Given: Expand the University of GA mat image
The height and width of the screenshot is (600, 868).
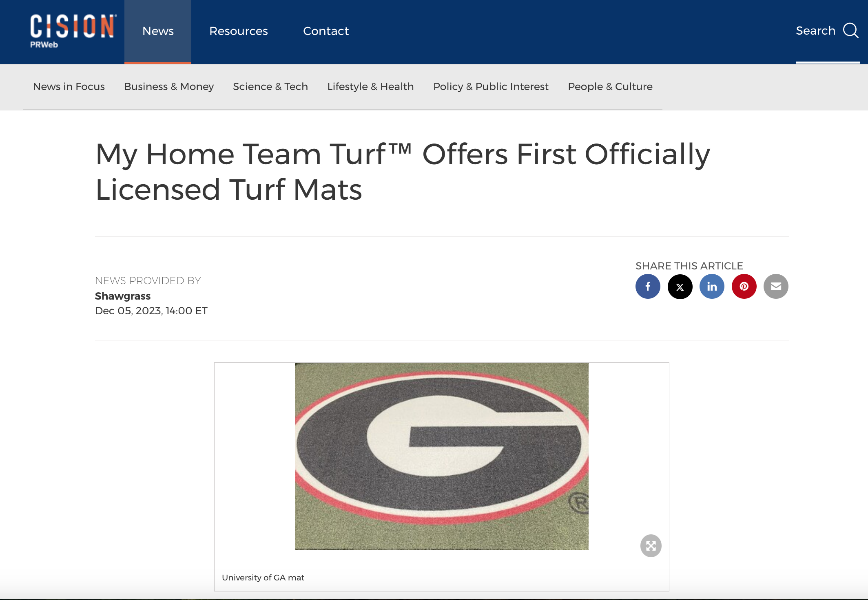Looking at the screenshot, I should click(651, 546).
